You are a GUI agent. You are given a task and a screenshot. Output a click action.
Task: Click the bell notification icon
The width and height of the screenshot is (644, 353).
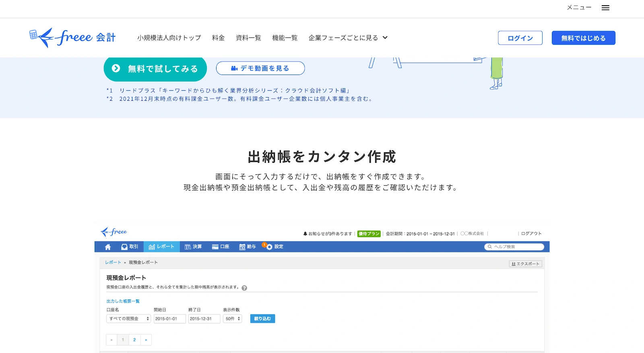[305, 234]
